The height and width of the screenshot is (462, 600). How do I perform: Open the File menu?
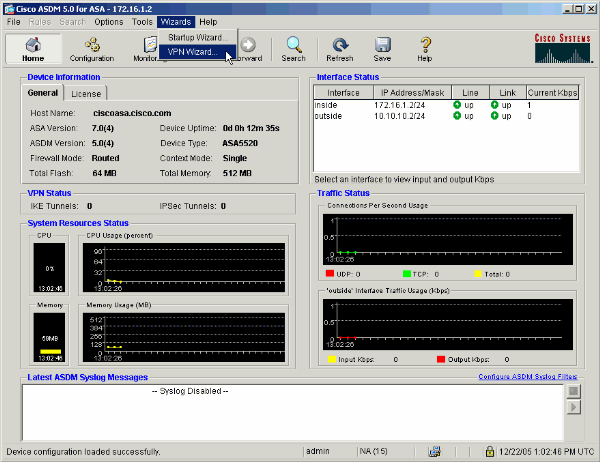click(x=14, y=21)
